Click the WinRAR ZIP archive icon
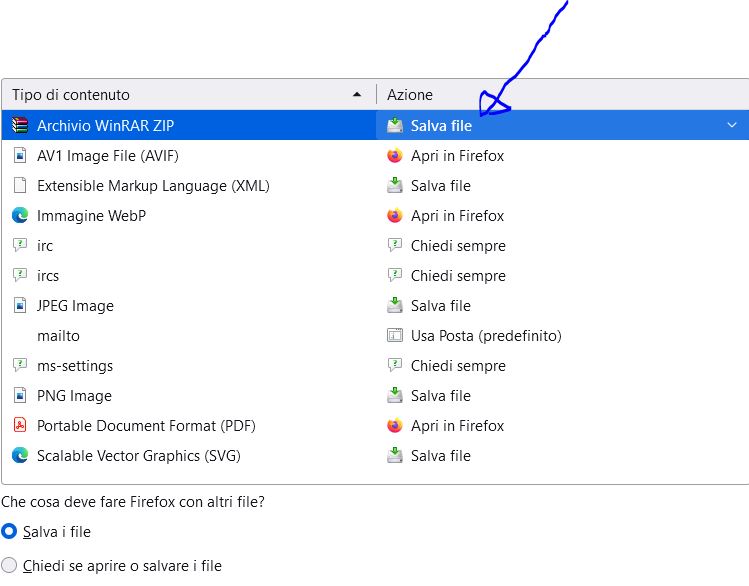749x586 pixels. pos(20,125)
